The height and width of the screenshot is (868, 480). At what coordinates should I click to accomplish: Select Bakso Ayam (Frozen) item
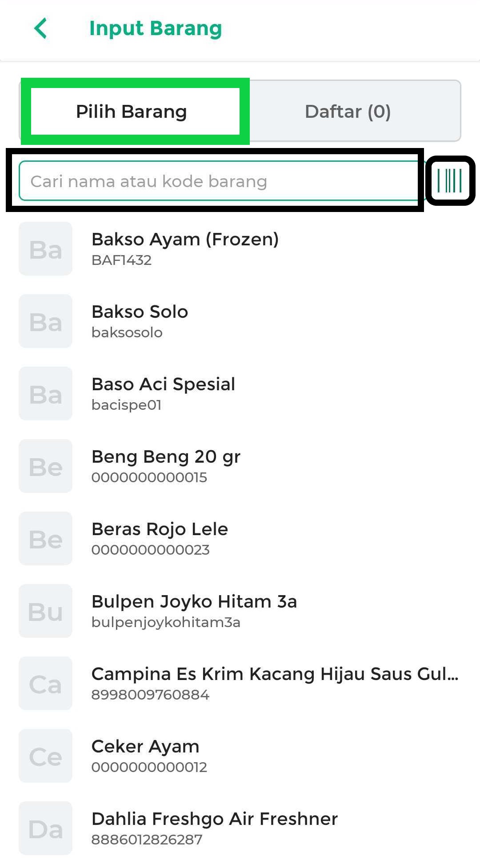185,248
